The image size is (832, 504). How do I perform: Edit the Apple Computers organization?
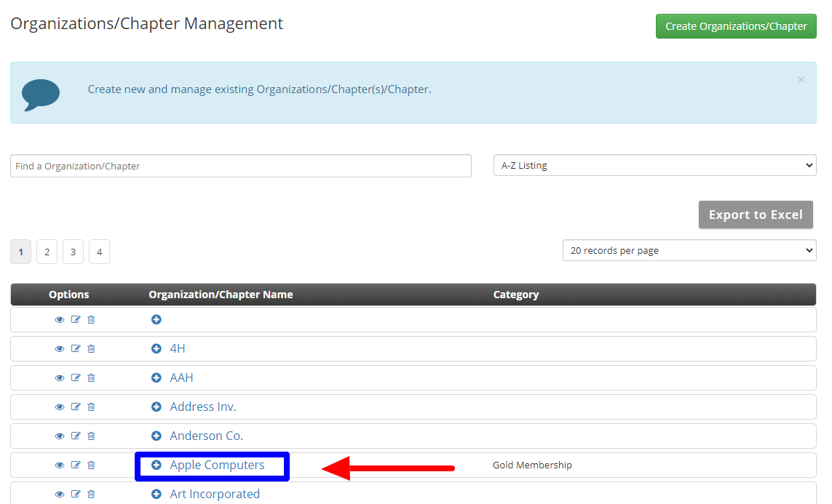tap(76, 465)
